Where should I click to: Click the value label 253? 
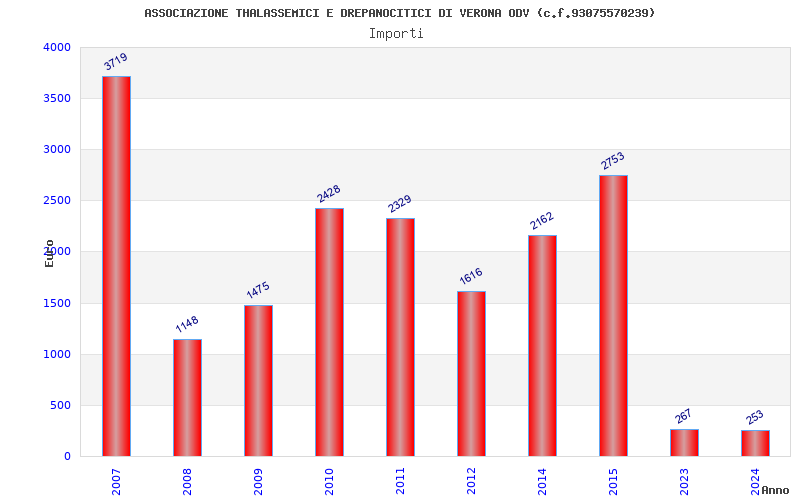click(755, 417)
